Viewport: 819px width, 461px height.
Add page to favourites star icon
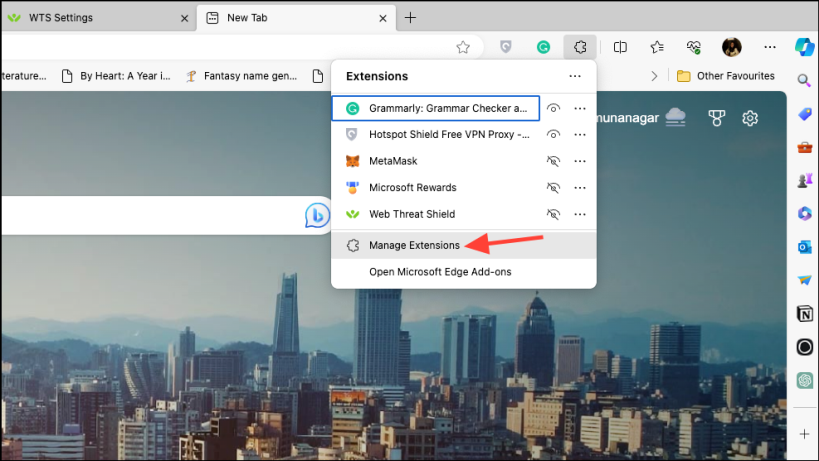[463, 48]
